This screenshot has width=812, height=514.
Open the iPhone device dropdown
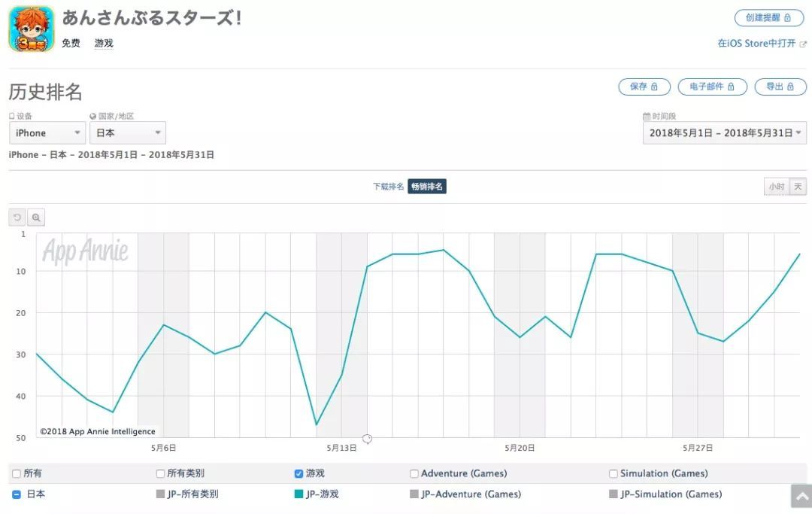click(x=47, y=133)
